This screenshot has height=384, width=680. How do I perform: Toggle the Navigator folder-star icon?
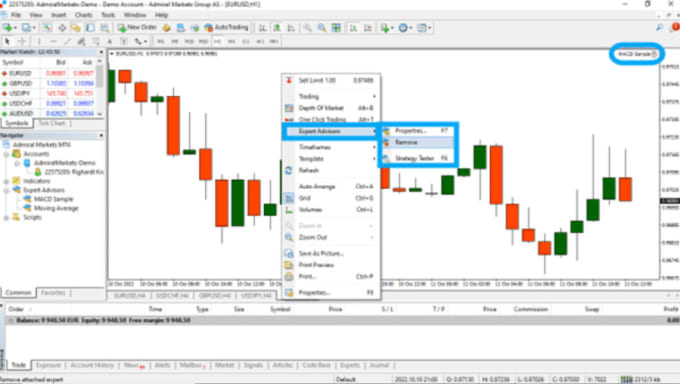point(76,27)
